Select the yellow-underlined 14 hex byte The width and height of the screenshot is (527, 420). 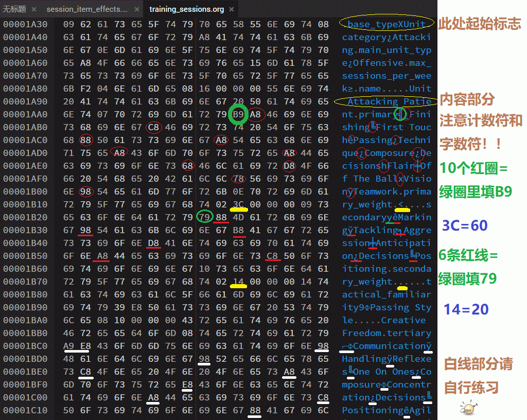[238, 282]
